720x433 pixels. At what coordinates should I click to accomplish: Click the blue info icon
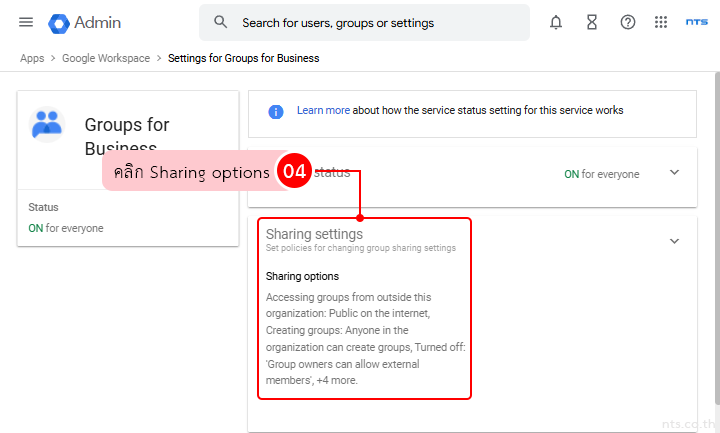tap(276, 111)
